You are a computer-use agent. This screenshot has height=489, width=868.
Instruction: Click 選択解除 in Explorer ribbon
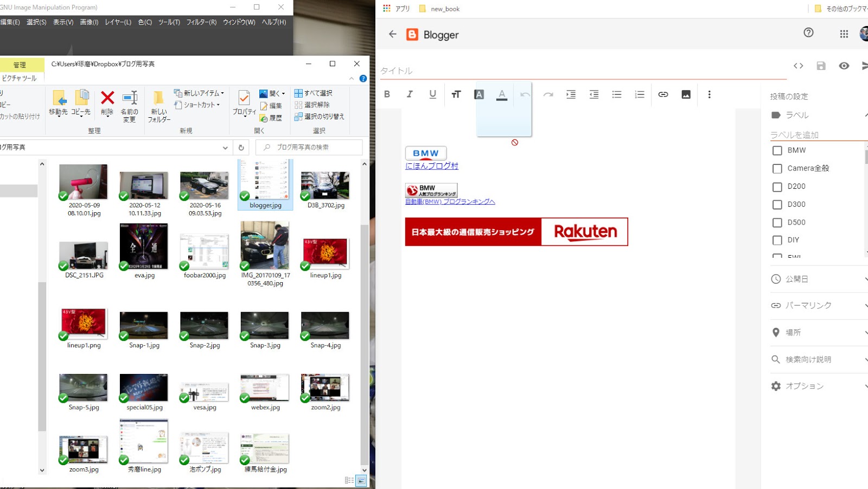(312, 105)
